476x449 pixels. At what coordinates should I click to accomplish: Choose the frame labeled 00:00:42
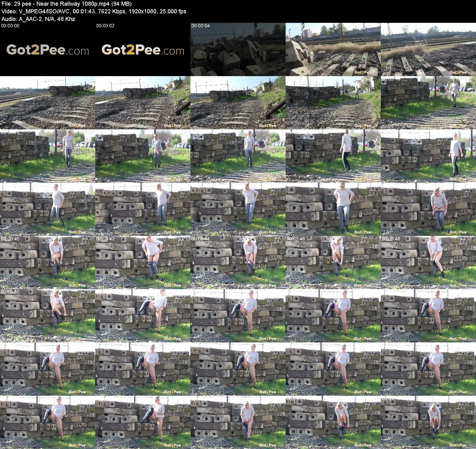coord(143,262)
